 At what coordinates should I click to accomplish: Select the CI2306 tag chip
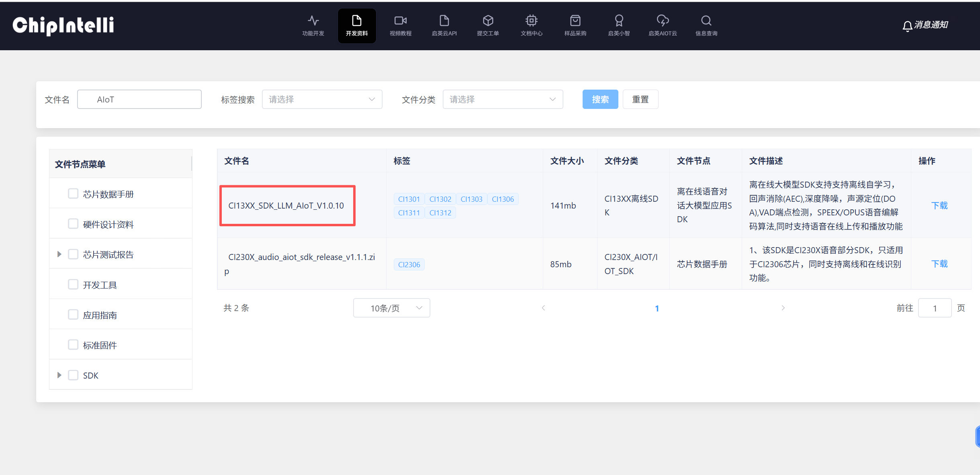tap(409, 264)
